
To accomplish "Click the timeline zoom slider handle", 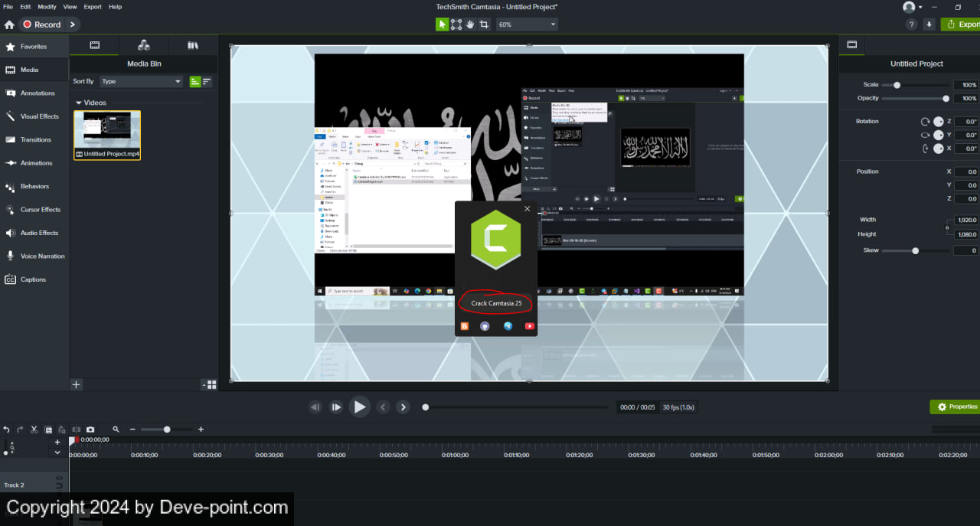I will point(167,430).
